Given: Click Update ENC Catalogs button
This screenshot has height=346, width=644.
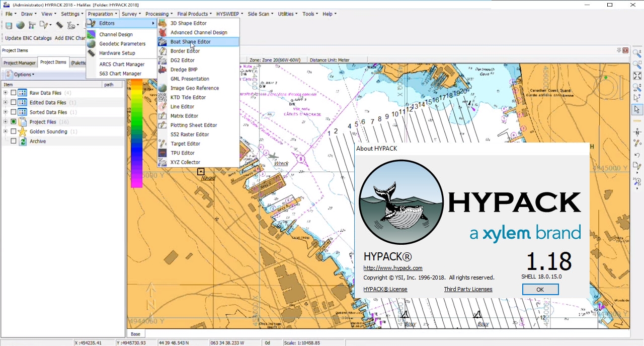Looking at the screenshot, I should coord(28,38).
